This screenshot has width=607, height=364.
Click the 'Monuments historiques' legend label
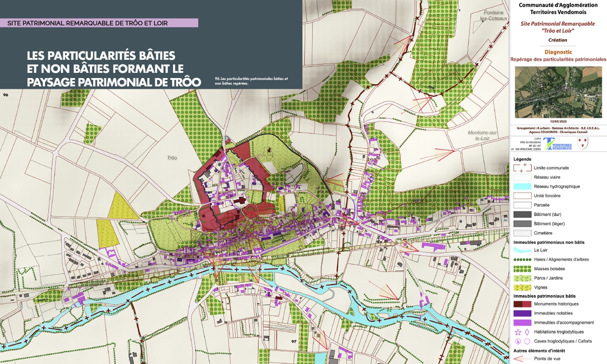pos(556,304)
